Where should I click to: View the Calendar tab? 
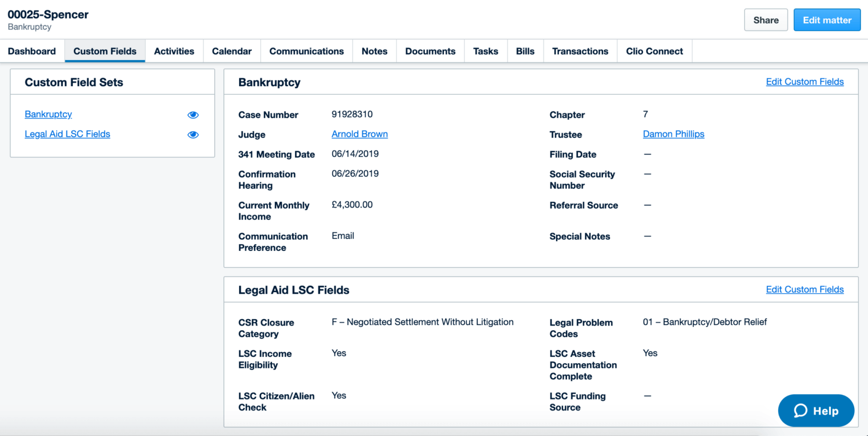click(231, 51)
